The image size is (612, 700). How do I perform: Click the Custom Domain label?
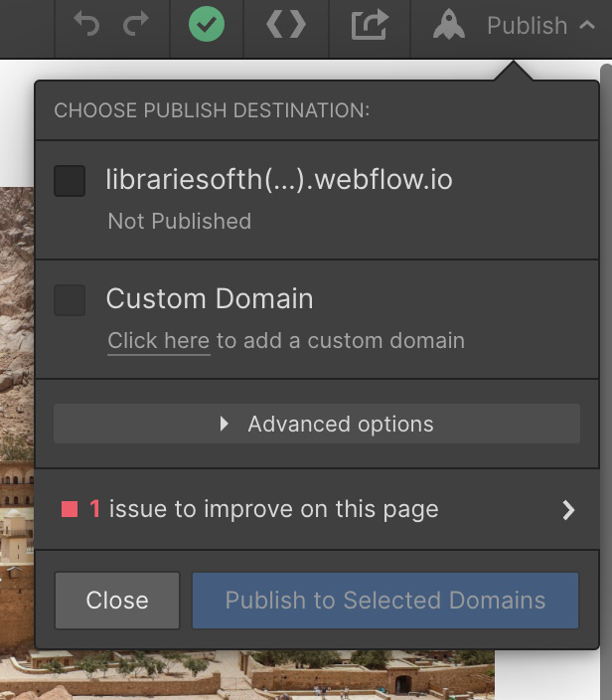coord(210,298)
